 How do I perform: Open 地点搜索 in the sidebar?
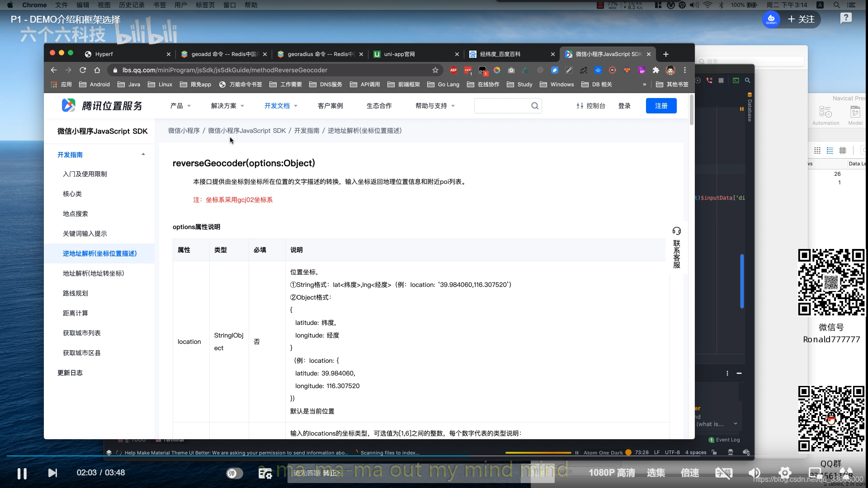[x=75, y=214]
